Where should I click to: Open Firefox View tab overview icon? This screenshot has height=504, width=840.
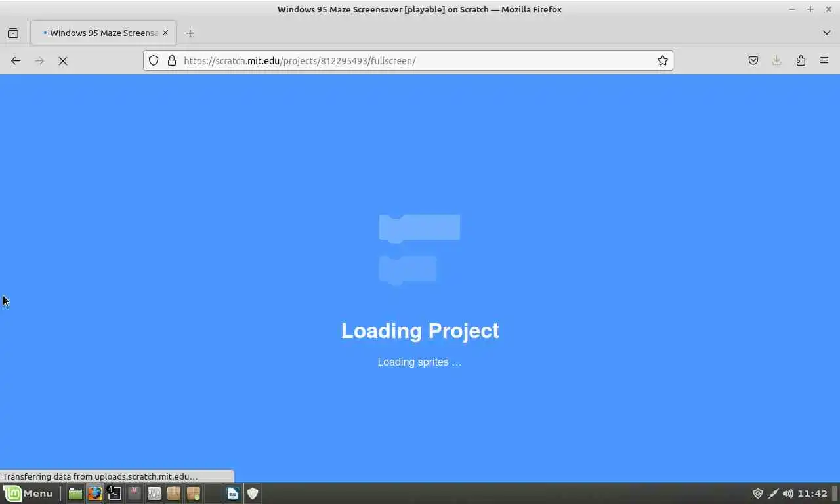tap(13, 33)
